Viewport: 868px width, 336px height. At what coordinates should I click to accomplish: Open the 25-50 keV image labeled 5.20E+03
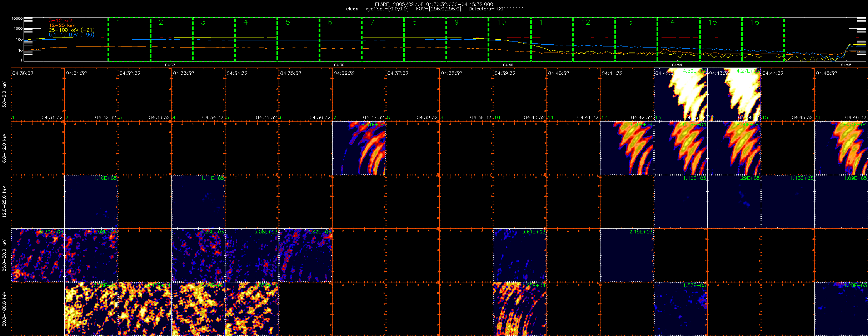pyautogui.click(x=199, y=255)
